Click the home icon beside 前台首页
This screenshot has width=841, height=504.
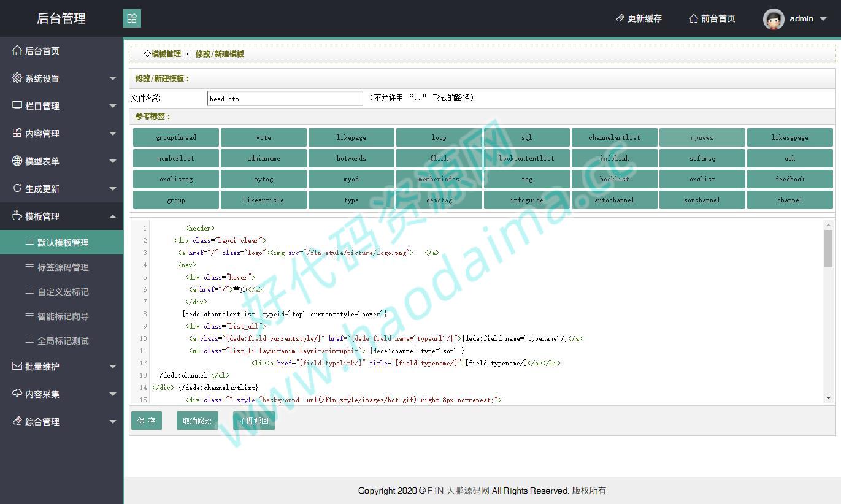tap(694, 18)
